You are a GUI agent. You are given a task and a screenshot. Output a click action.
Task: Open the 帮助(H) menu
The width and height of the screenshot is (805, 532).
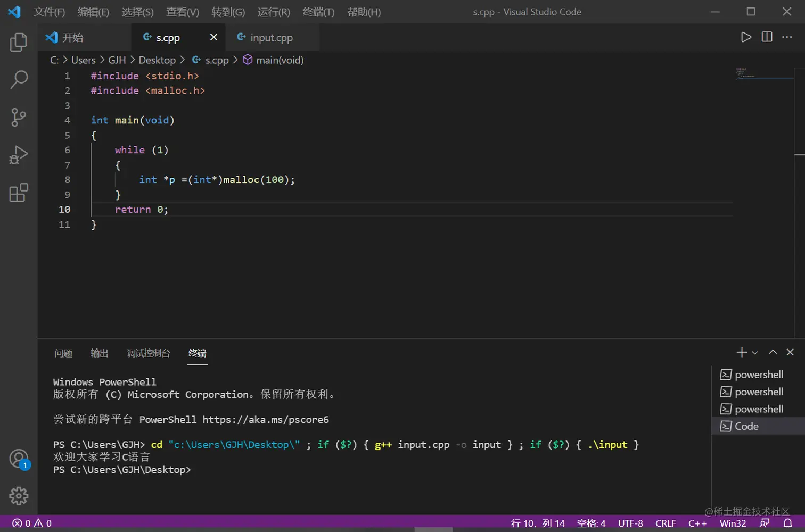tap(364, 12)
